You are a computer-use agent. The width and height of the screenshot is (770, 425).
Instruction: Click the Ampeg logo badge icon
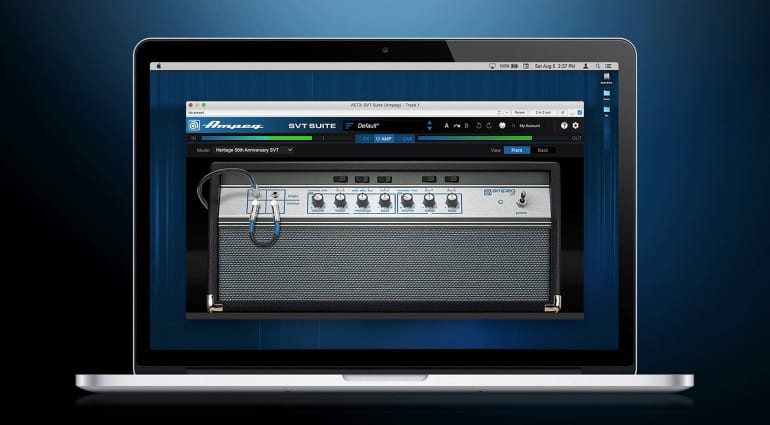coord(193,126)
